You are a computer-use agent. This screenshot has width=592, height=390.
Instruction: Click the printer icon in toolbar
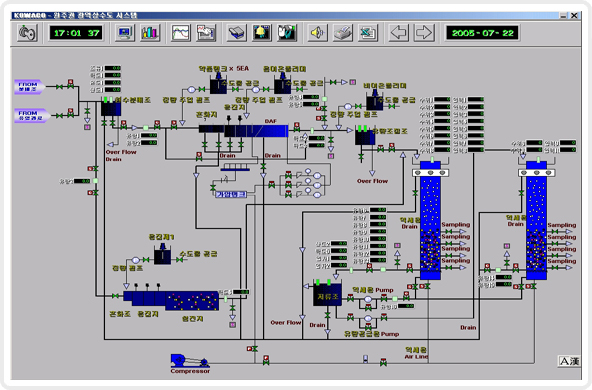[343, 32]
